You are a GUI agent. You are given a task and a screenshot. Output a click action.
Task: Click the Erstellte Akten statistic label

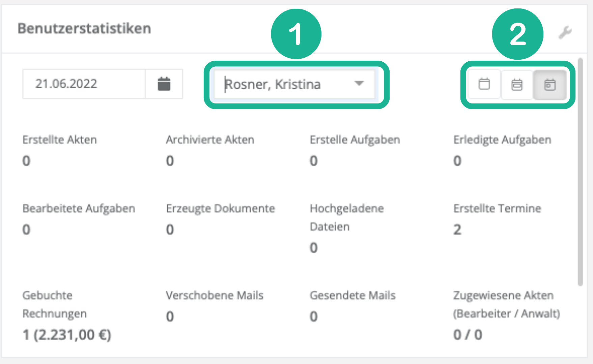(x=60, y=140)
